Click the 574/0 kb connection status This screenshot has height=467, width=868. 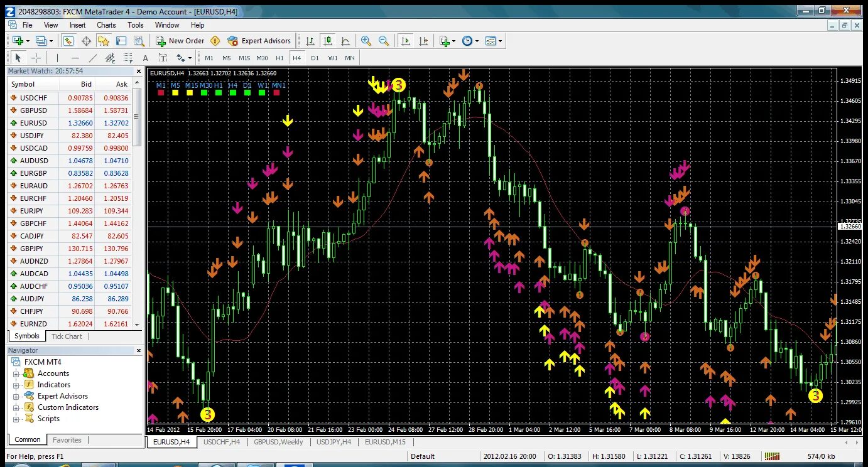point(821,456)
